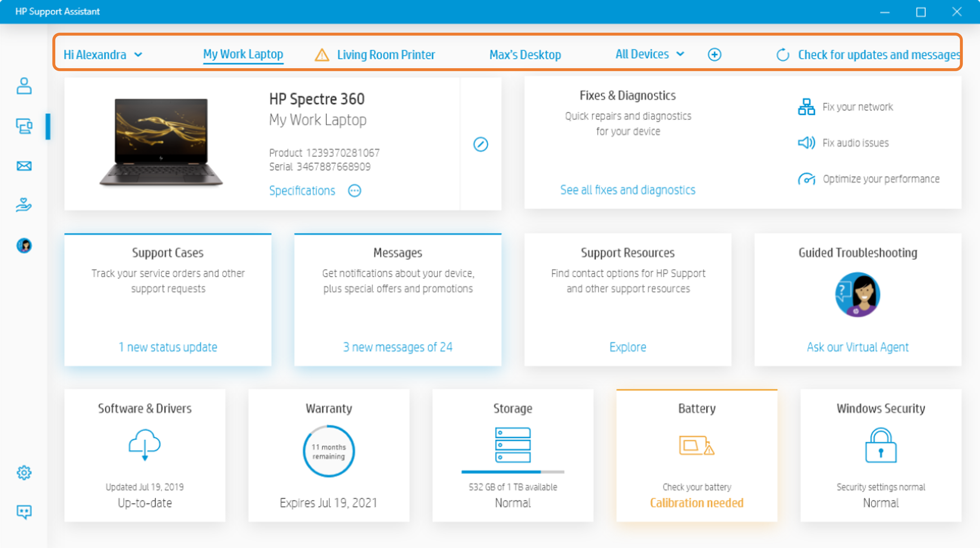This screenshot has height=548, width=980.
Task: Click the Ask our Virtual Agent link
Action: point(857,347)
